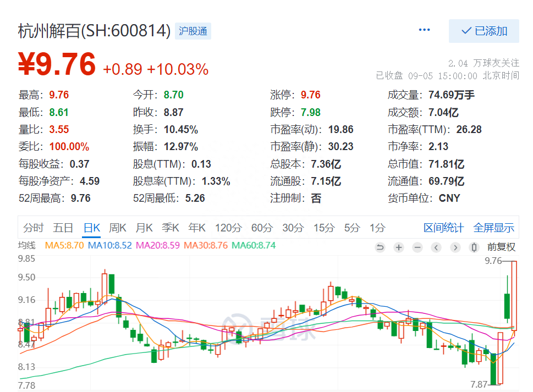
Task: Open 区间统计 range statistics
Action: pyautogui.click(x=443, y=228)
